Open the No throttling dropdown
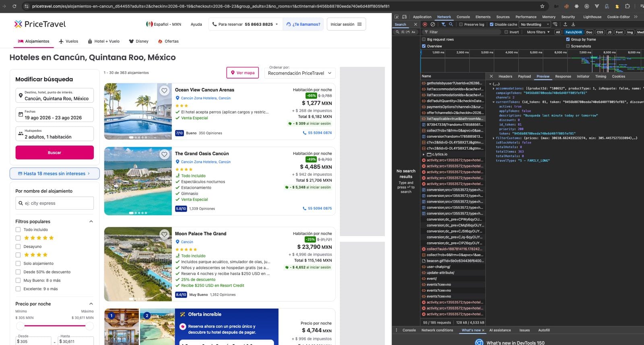 pyautogui.click(x=535, y=25)
